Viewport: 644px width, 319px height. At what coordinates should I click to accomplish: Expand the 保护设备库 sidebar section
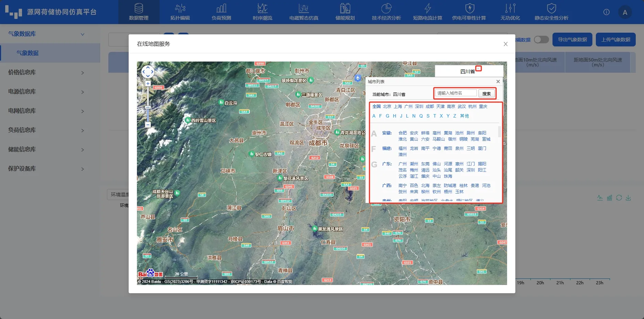[50, 168]
